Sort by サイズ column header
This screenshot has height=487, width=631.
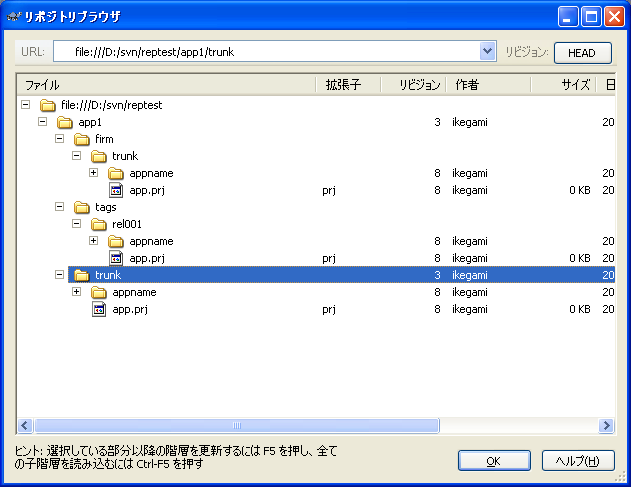pyautogui.click(x=563, y=85)
